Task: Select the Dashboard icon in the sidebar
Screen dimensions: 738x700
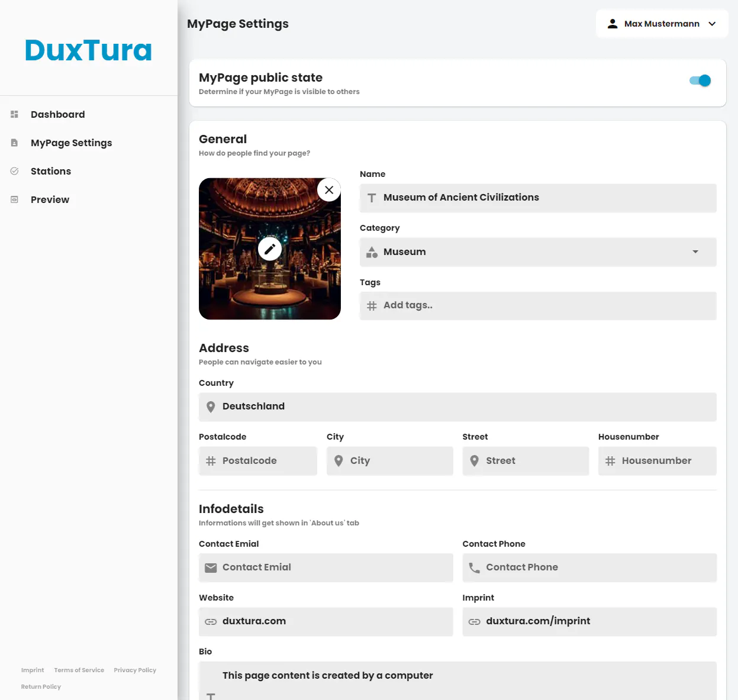Action: tap(14, 114)
